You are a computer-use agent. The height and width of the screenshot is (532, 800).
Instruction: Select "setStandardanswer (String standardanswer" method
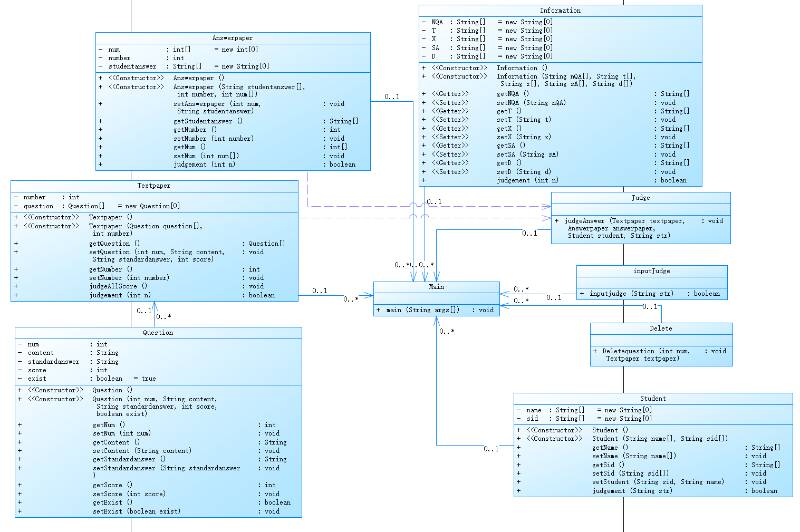(167, 468)
